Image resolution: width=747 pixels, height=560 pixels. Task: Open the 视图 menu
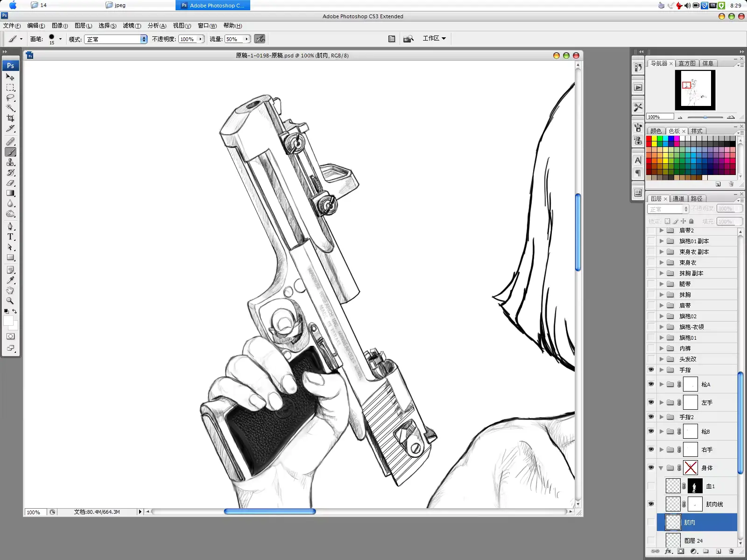pos(182,26)
